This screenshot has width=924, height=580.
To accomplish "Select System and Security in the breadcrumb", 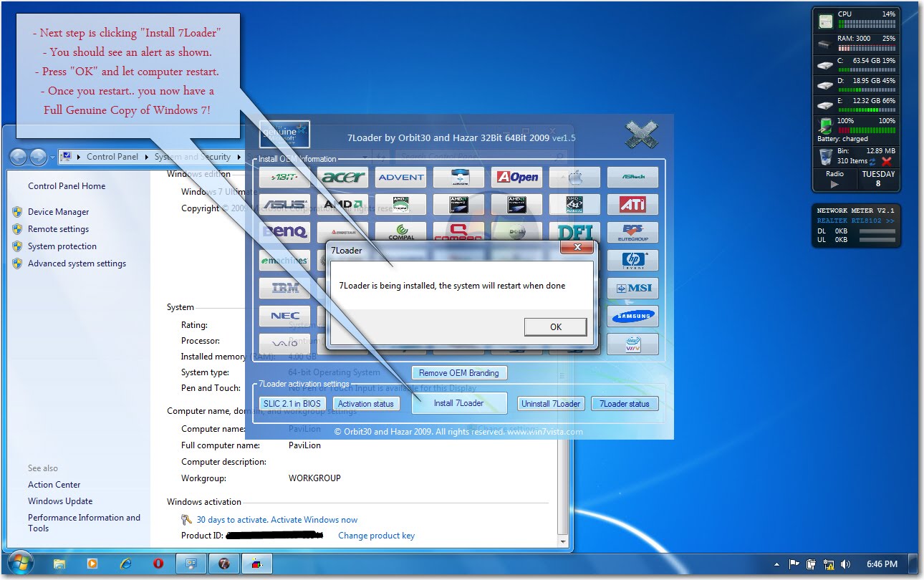I will [193, 156].
